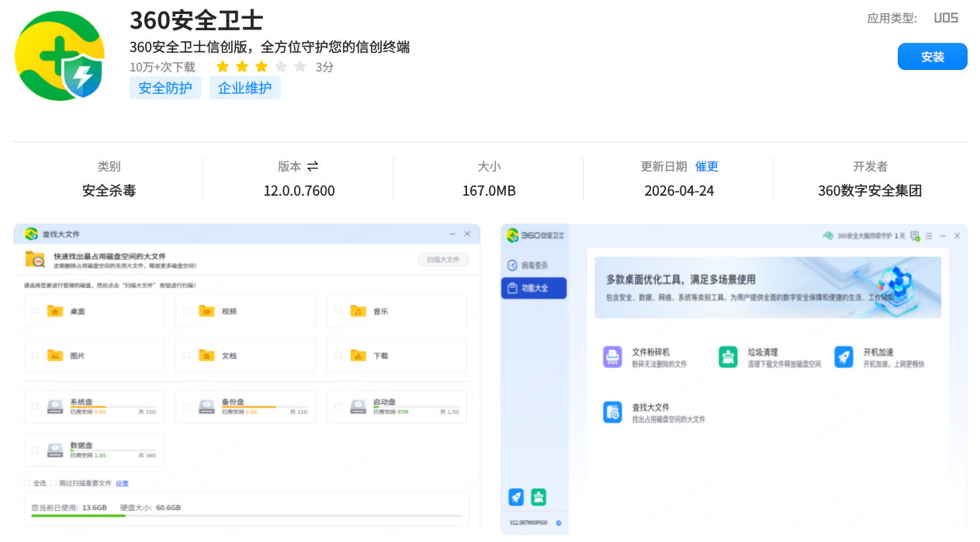Viewport: 980px width, 542px height.
Task: Open the 设置 link beside 跳过扫描重要文件
Action: 122,483
